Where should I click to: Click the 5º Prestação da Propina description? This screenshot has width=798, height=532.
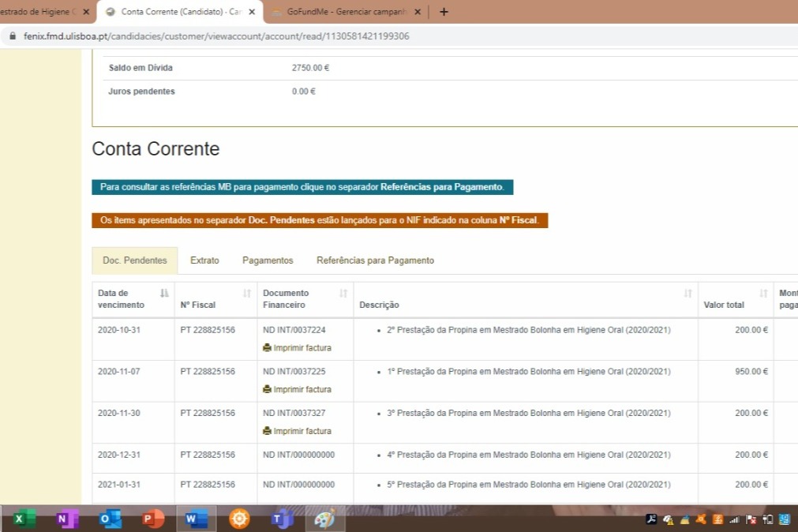(529, 485)
